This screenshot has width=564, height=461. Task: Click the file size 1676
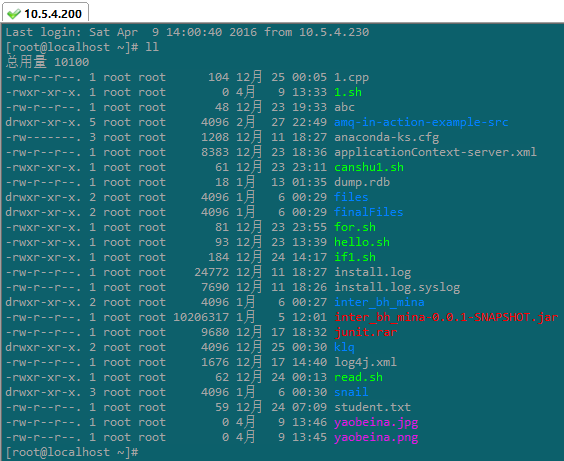point(215,362)
